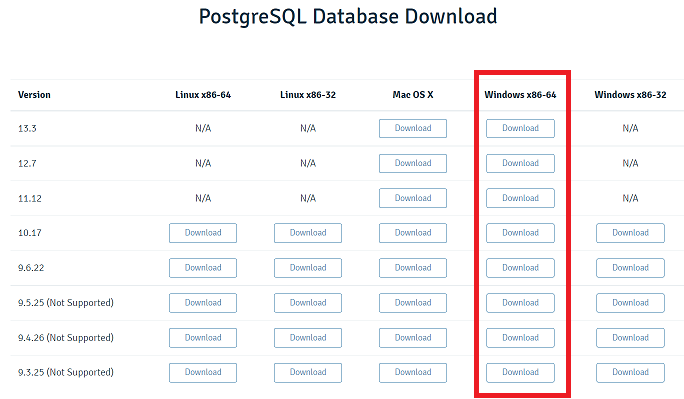Download version 9.6.22 for Windows x86-32
Viewport: 684px width, 399px height.
point(630,268)
